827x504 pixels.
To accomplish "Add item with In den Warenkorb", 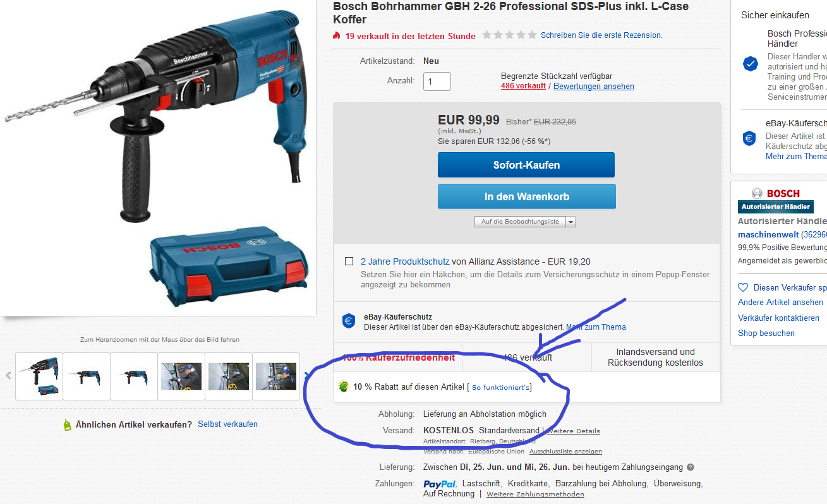I will tap(526, 196).
